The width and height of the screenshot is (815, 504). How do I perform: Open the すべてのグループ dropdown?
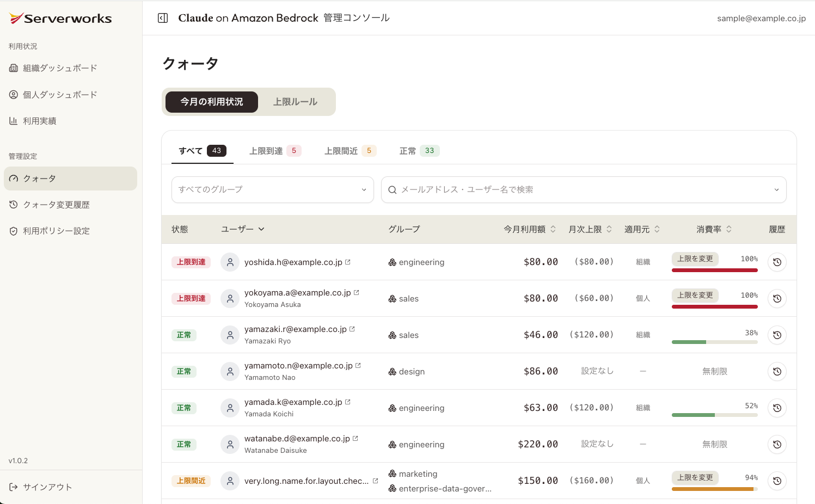tap(273, 189)
